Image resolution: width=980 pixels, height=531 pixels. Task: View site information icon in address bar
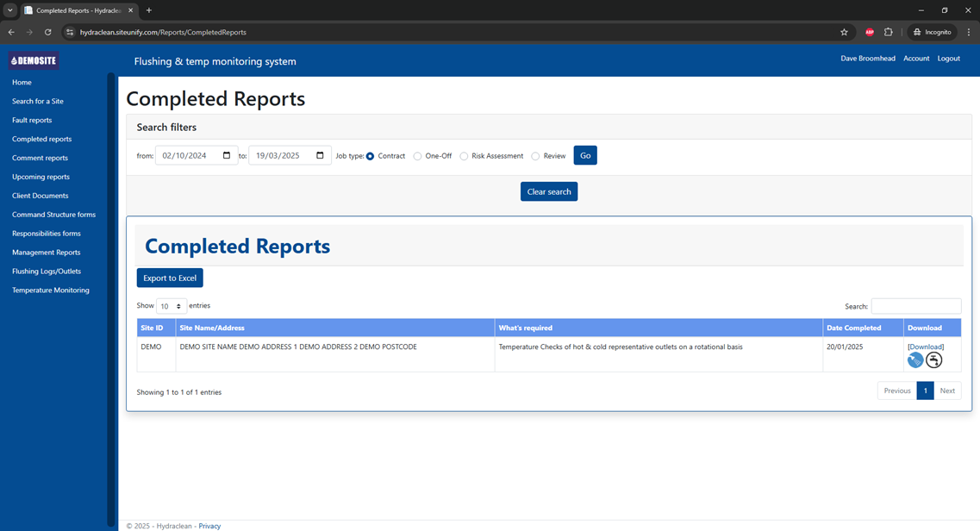pyautogui.click(x=69, y=33)
